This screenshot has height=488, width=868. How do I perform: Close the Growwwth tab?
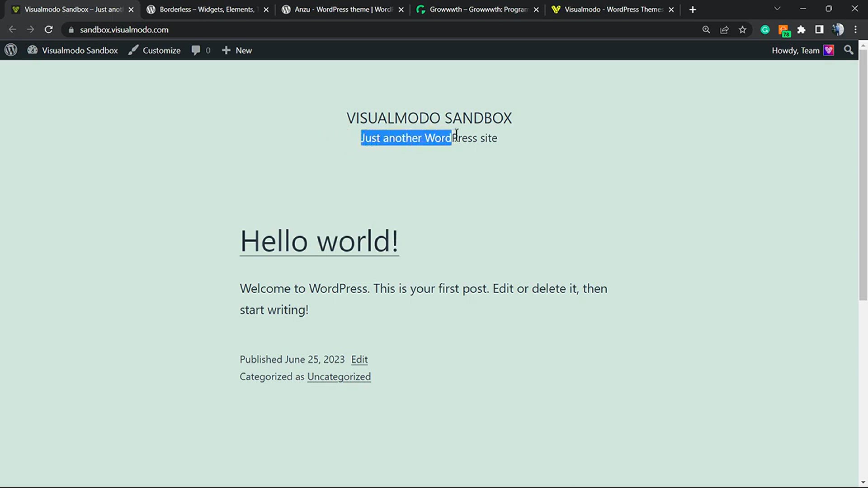coord(536,9)
